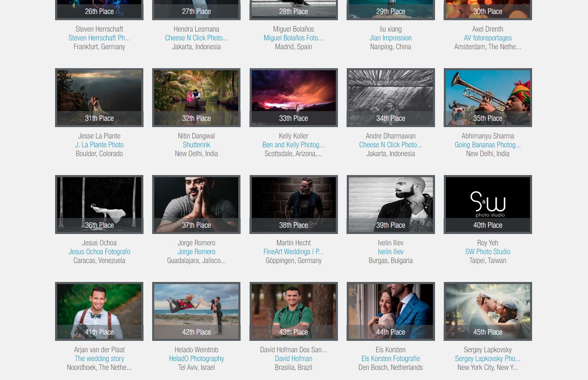Click the 32nd Place jungle boat thumbnail
This screenshot has width=588, height=380.
[x=196, y=93]
